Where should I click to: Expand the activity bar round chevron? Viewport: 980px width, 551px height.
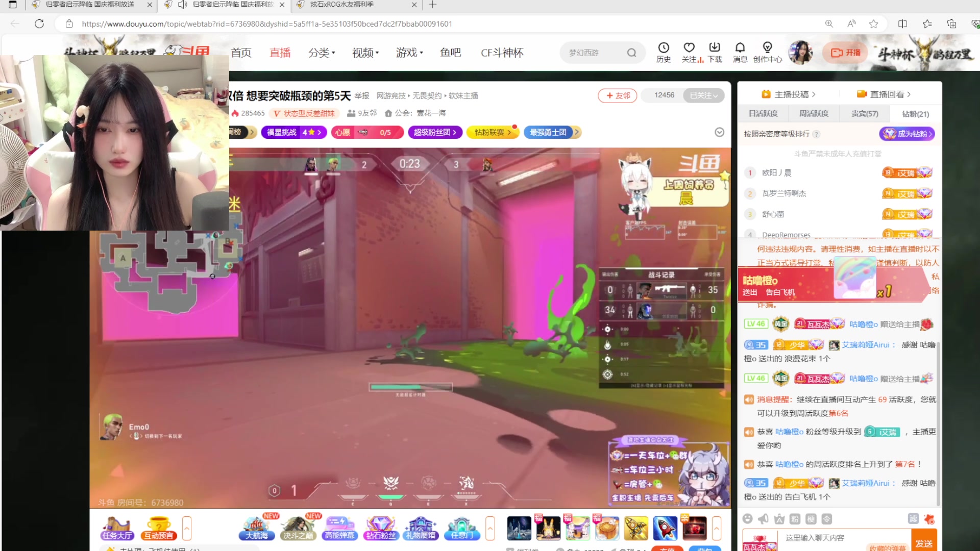[x=719, y=132]
